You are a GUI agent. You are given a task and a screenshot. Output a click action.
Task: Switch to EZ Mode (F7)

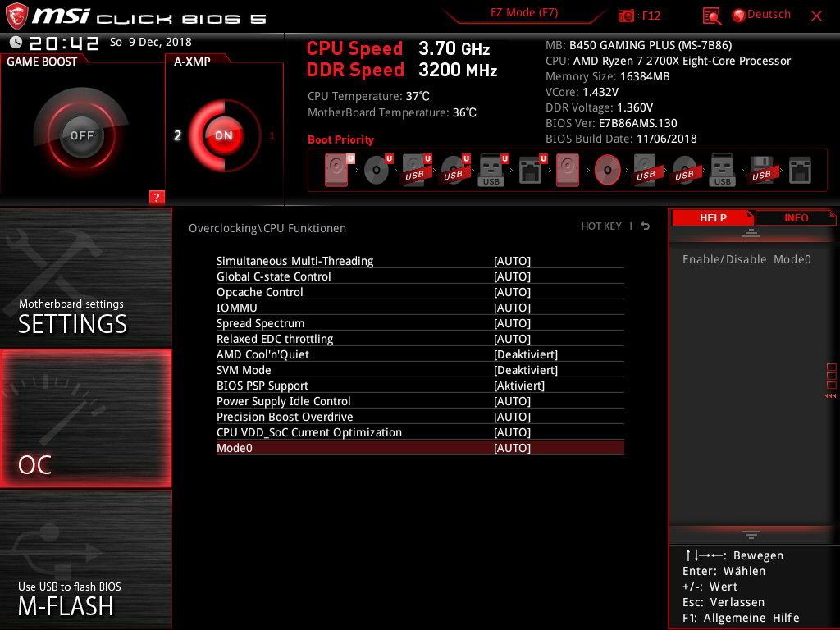coord(524,13)
